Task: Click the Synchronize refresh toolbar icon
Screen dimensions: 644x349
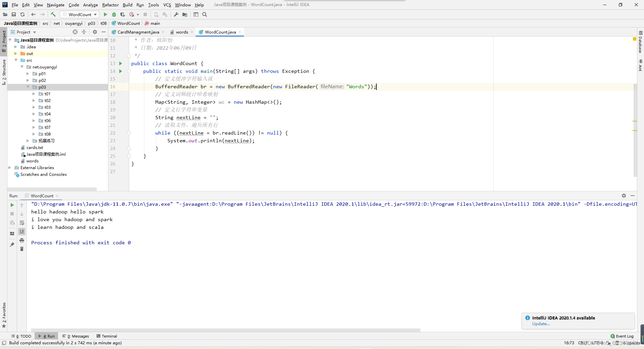Action: [22, 14]
